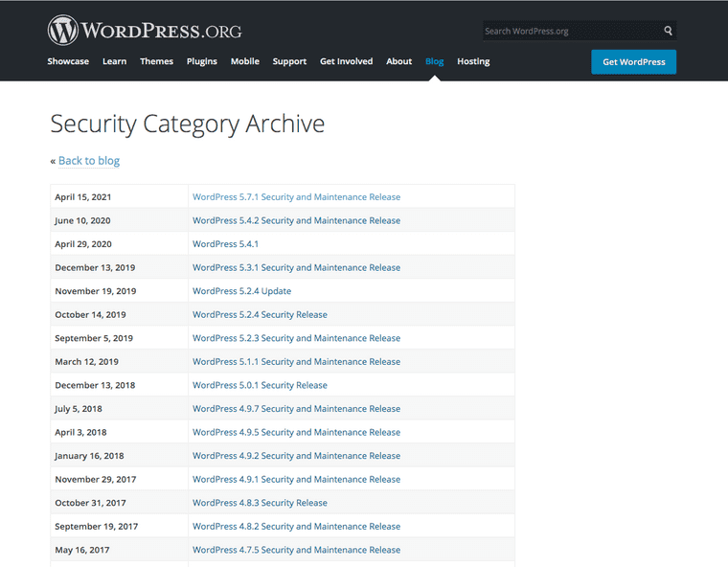Click the September 19, 2017 date cell
The height and width of the screenshot is (567, 728).
120,526
